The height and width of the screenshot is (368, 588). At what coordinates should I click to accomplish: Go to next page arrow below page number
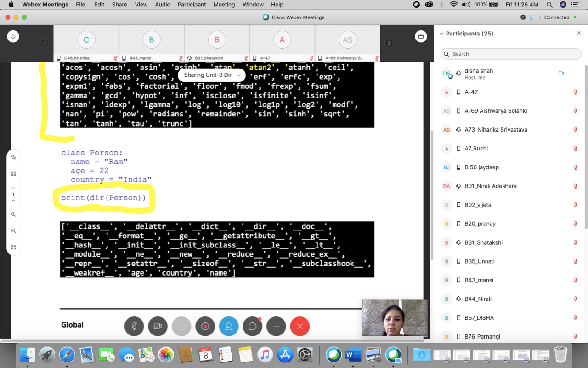13,201
